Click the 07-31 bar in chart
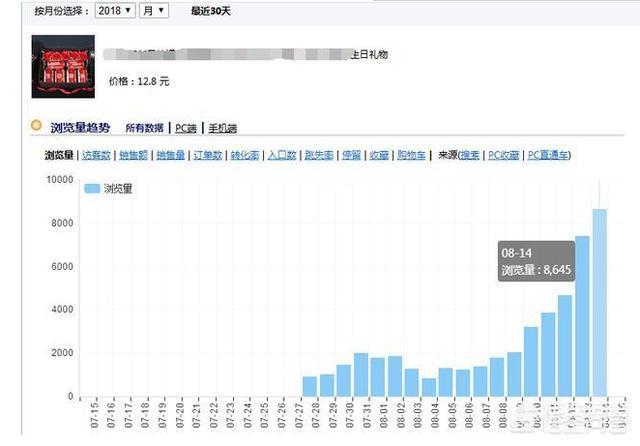The width and height of the screenshot is (640, 446). (361, 375)
